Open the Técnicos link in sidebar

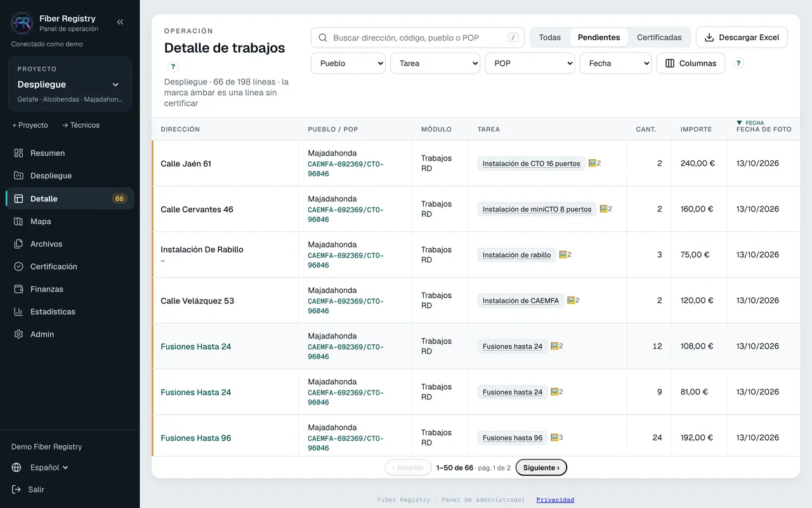point(81,125)
